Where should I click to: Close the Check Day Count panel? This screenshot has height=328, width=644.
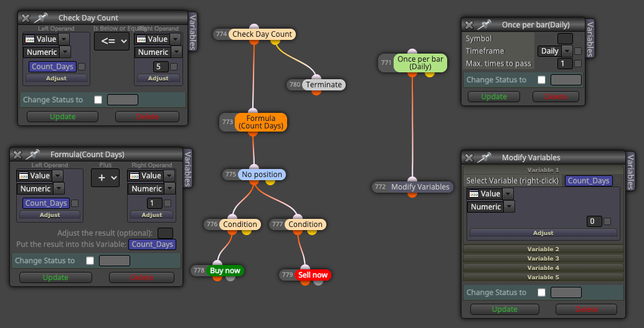coord(26,18)
